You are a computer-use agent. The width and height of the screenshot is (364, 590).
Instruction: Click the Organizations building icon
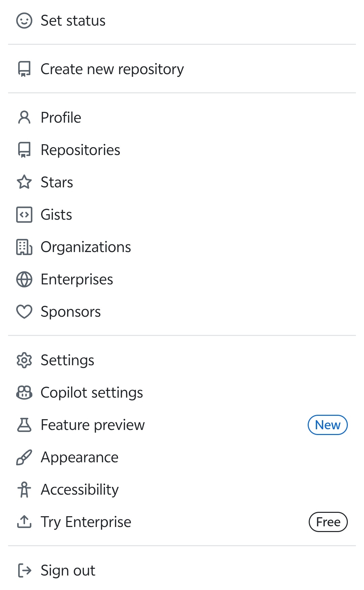click(x=24, y=247)
